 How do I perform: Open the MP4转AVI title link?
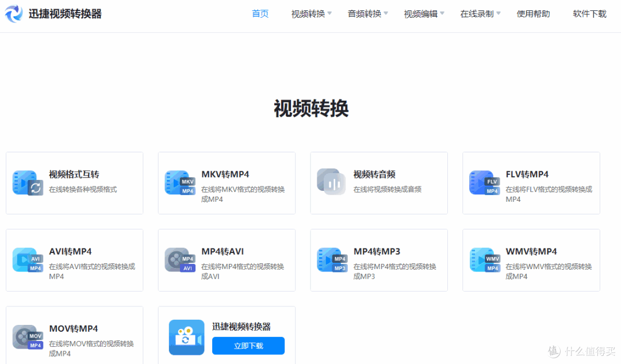223,251
